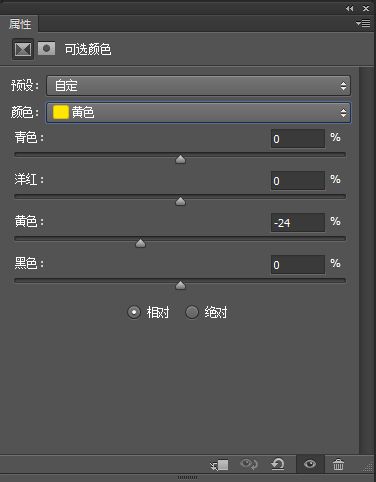The image size is (376, 482).
Task: View previous state eye-arrow icon
Action: tap(249, 464)
